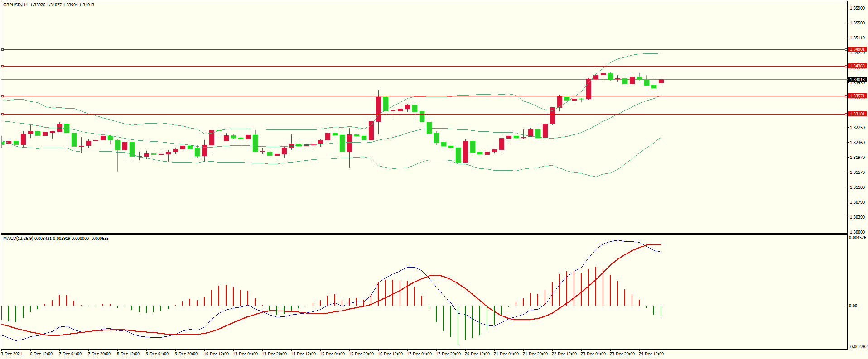Image resolution: width=868 pixels, height=359 pixels.
Task: Click the 1.31970 price scale value
Action: tap(858, 158)
